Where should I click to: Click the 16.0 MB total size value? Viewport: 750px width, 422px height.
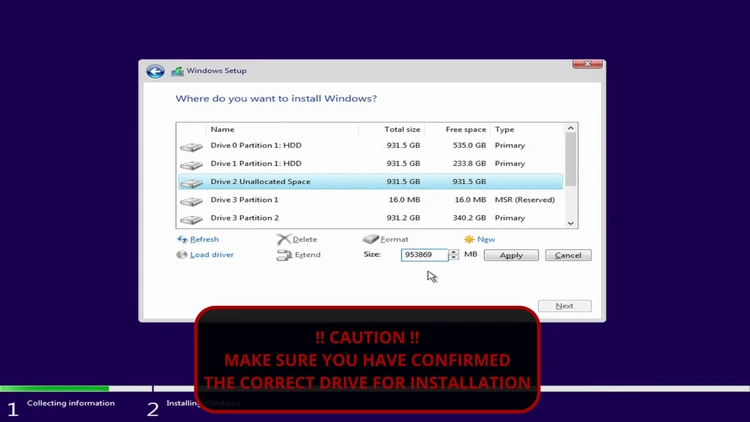pyautogui.click(x=405, y=200)
